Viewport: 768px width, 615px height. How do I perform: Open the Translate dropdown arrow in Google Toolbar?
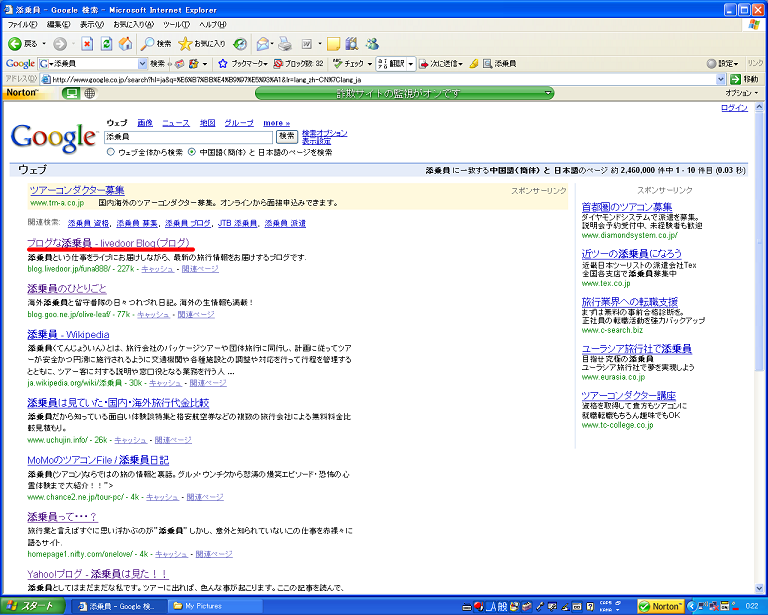coord(411,64)
